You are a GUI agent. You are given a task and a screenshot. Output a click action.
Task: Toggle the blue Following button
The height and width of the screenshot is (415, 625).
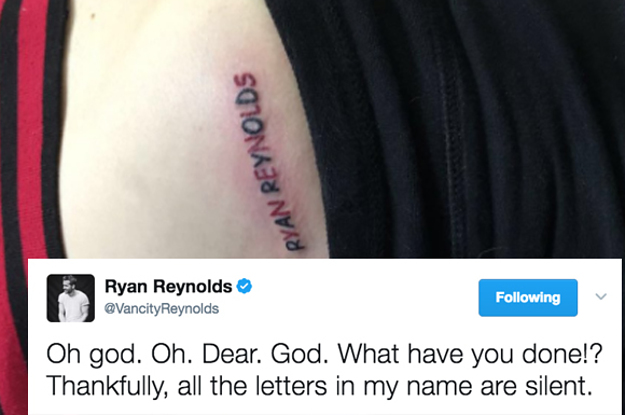tap(528, 298)
